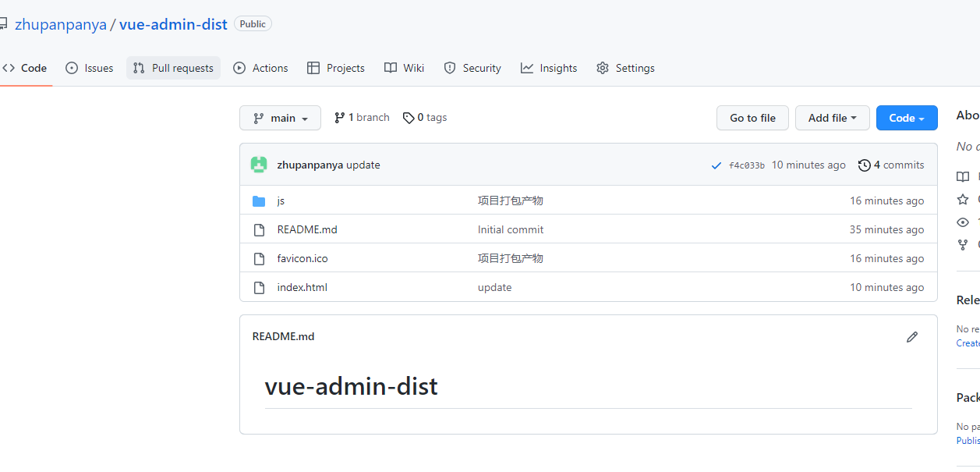Click the index.html file icon
Viewport: 980px width, 472px height.
(x=260, y=288)
